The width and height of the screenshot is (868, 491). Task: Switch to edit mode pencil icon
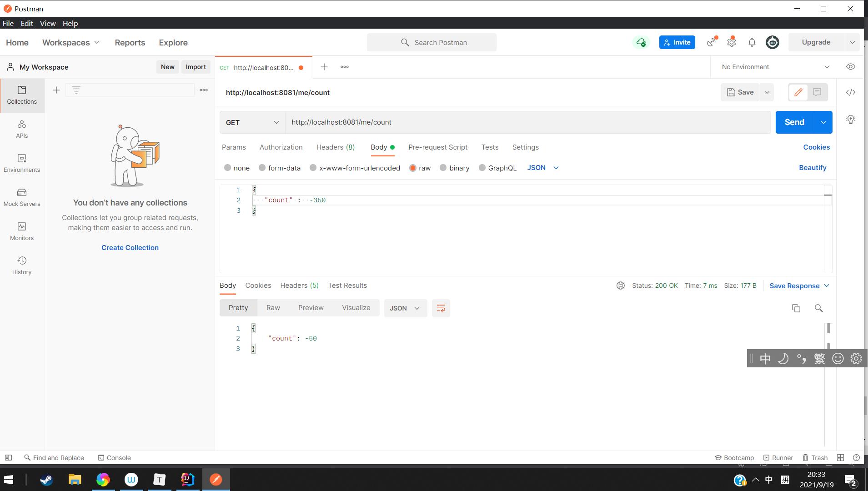click(798, 92)
